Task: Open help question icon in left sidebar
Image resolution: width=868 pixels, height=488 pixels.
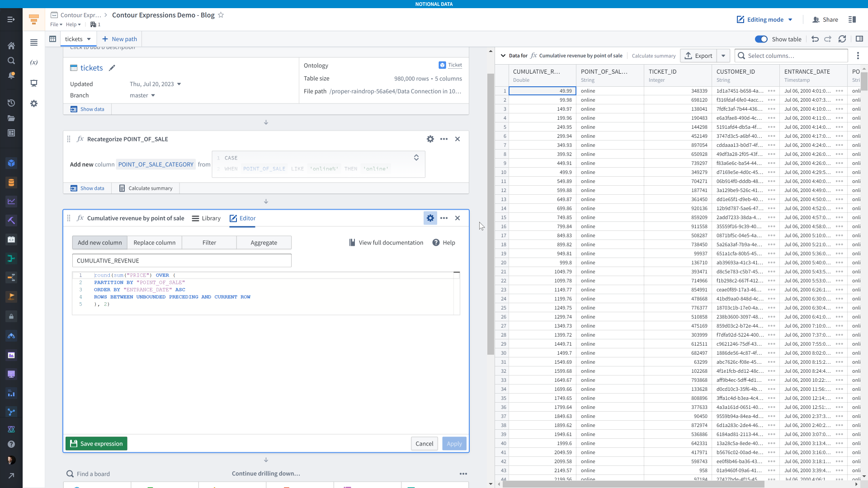Action: click(x=11, y=444)
